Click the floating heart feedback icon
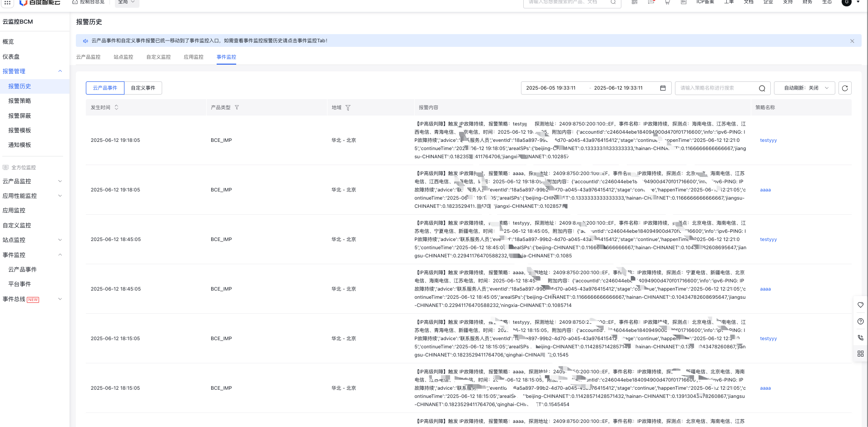The height and width of the screenshot is (427, 868). pos(860,305)
